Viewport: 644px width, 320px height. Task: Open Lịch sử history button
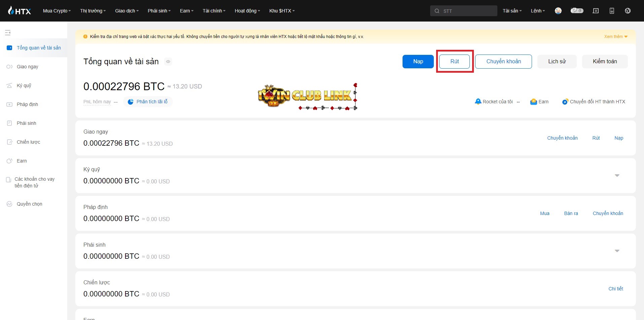tap(557, 62)
